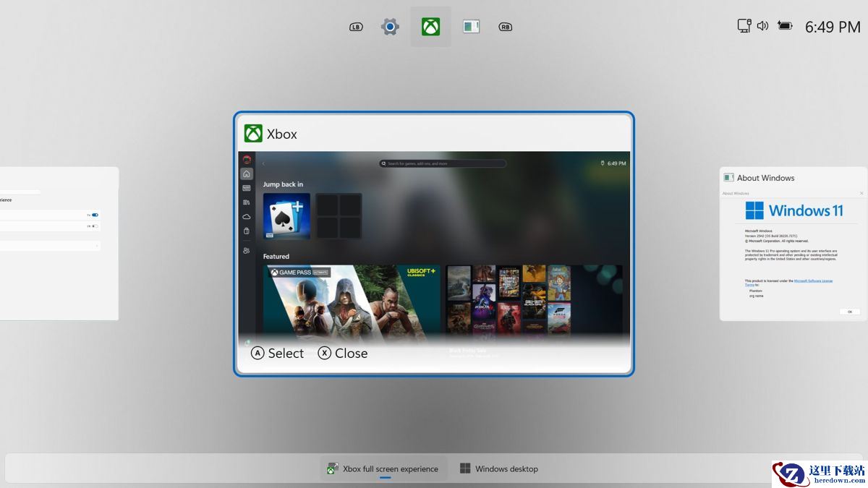Switch to the Windows desktop tab
The image size is (868, 488).
(499, 468)
